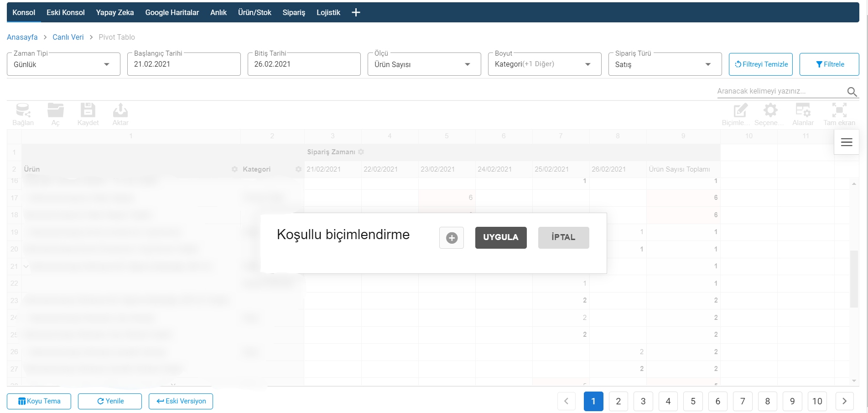Screen dimensions: 868x413
Task: Go to previous page arrow
Action: click(x=567, y=402)
